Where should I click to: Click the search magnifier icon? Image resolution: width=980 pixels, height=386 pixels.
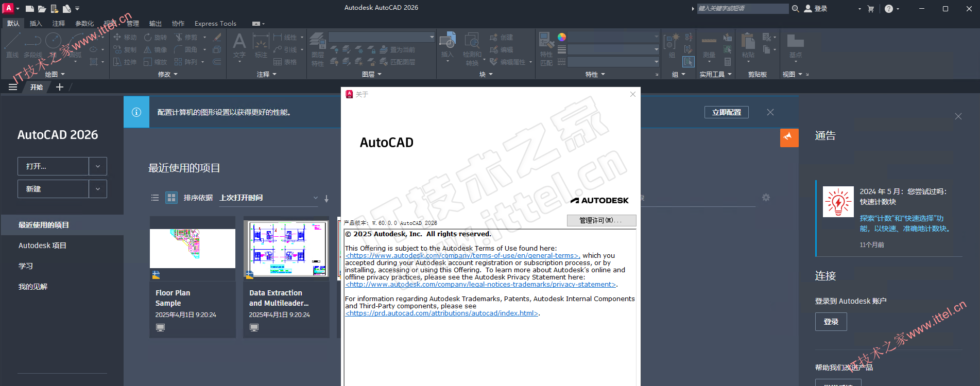[795, 9]
